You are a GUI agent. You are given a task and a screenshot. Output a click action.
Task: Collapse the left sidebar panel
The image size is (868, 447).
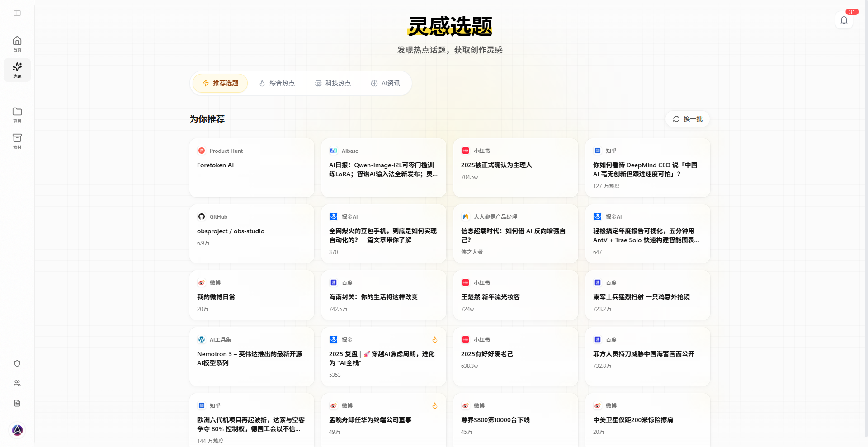click(x=17, y=13)
